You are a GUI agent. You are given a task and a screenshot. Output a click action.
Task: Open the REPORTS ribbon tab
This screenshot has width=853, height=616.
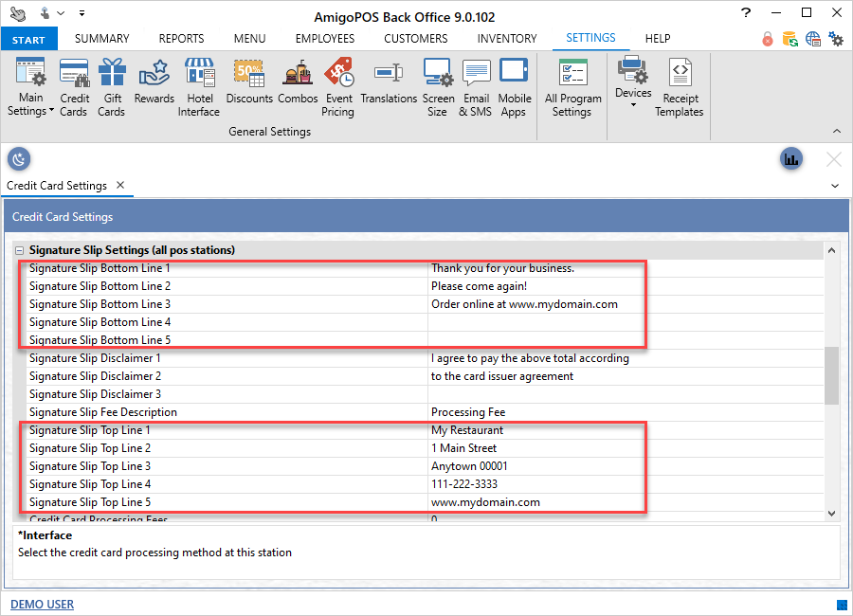(181, 39)
